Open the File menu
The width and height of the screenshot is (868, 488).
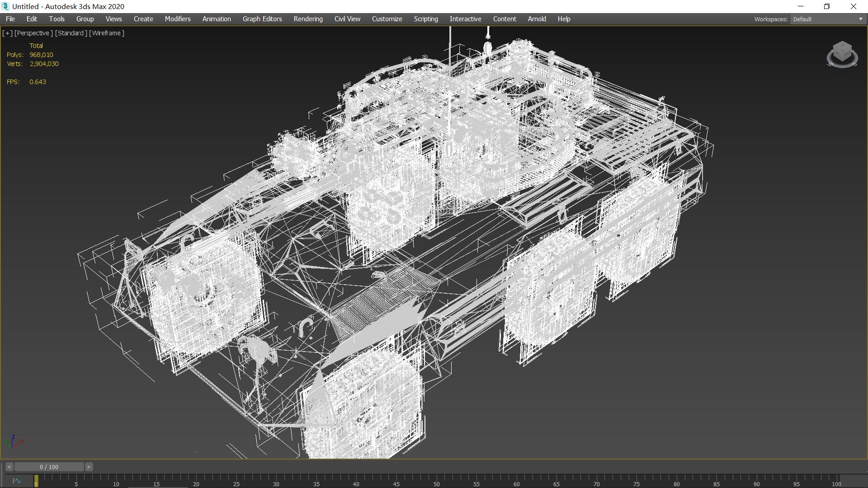[10, 19]
